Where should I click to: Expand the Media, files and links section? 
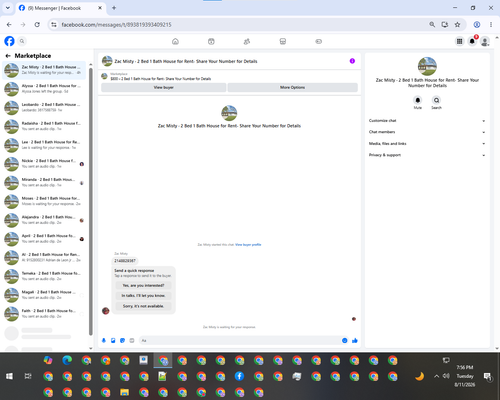click(427, 144)
